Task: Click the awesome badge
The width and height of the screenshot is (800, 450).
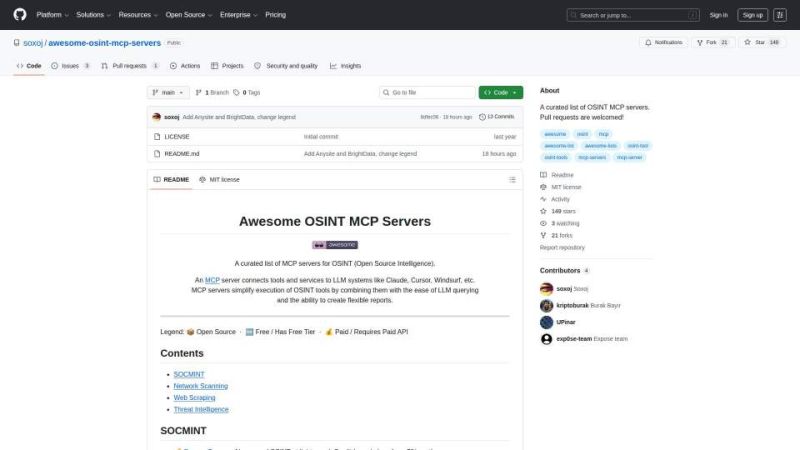Action: coord(335,245)
